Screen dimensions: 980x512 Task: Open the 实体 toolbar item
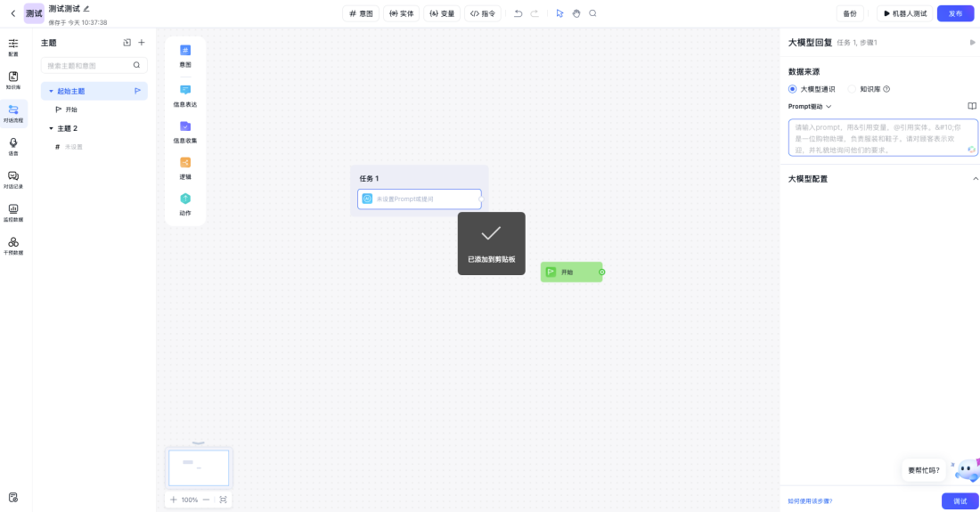tap(401, 13)
